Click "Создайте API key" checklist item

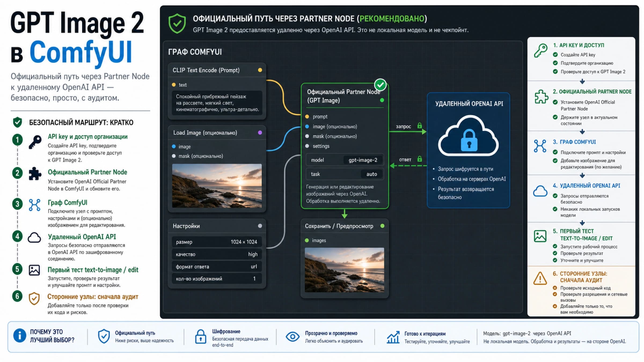pyautogui.click(x=574, y=55)
